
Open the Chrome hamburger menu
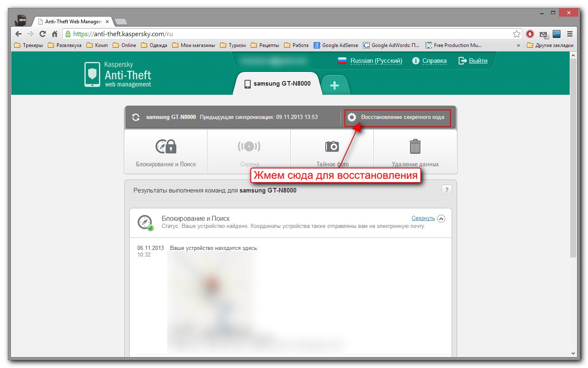(x=570, y=34)
